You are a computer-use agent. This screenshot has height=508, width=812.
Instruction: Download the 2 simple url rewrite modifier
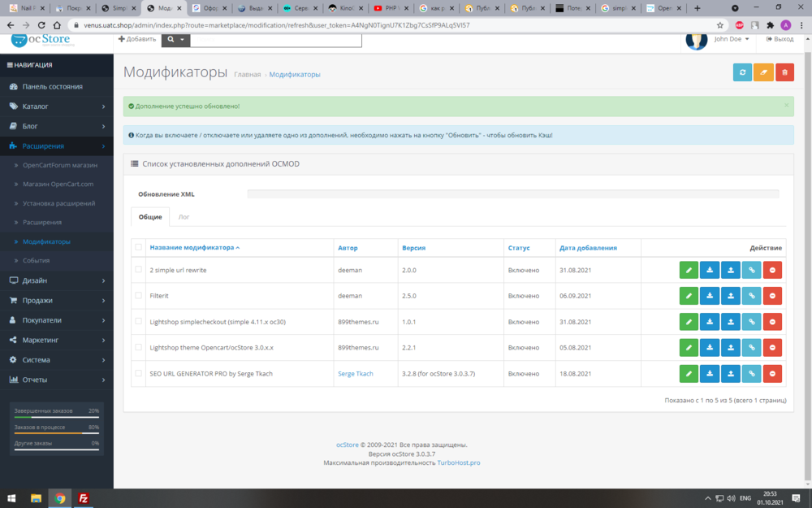click(x=710, y=270)
